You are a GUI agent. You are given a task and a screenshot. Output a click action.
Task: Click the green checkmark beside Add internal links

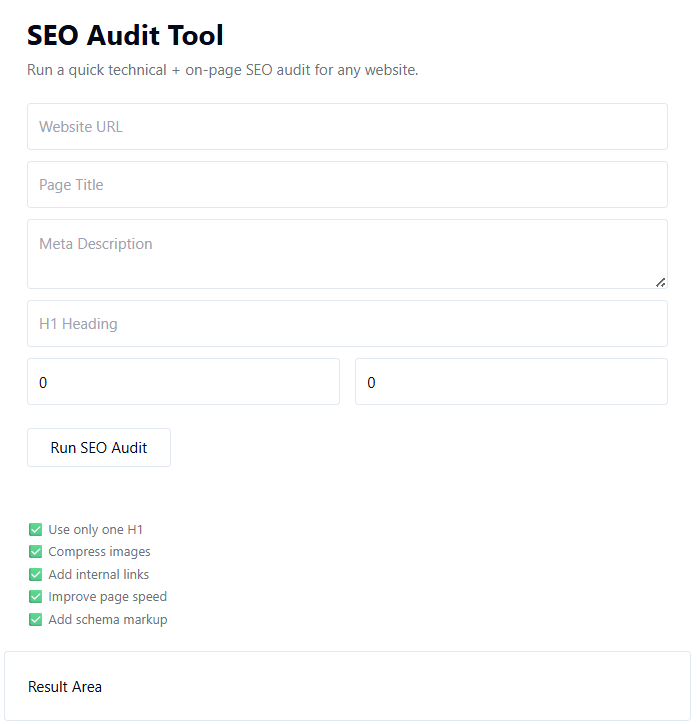(36, 575)
